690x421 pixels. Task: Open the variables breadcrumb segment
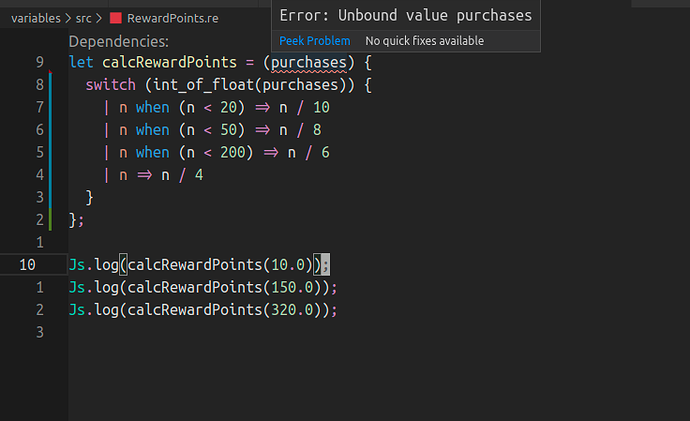[36, 18]
